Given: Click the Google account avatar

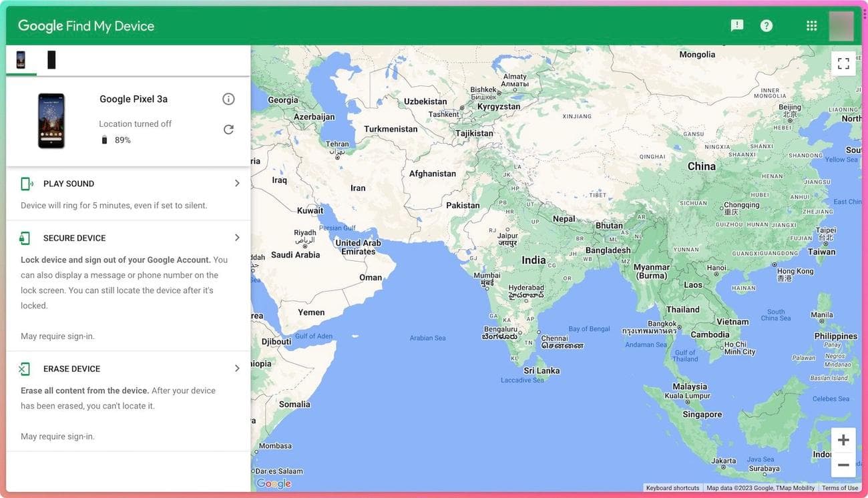Looking at the screenshot, I should (x=842, y=24).
